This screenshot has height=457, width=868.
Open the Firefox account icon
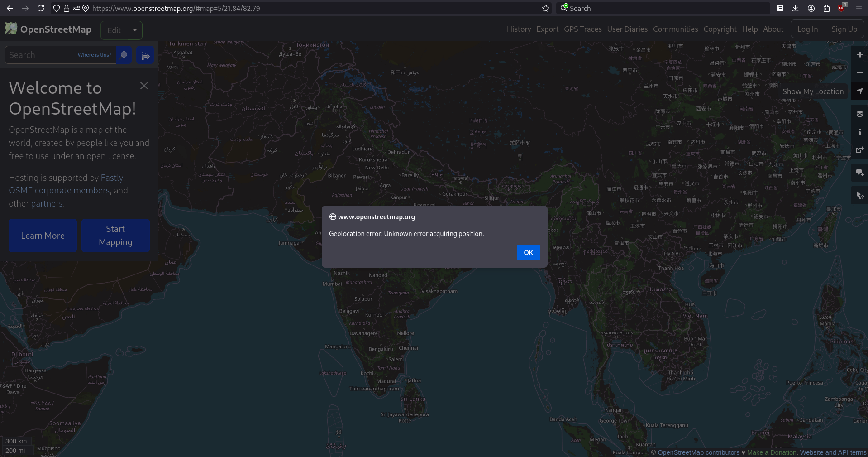[811, 8]
